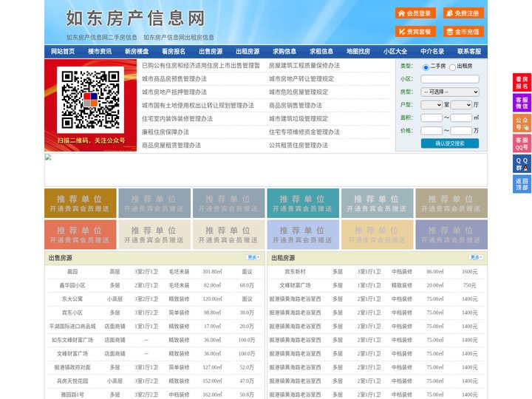Image resolution: width=532 pixels, height=399 pixels.
Task: Open 商品房屋租赁管理办法 link
Action: pyautogui.click(x=171, y=146)
